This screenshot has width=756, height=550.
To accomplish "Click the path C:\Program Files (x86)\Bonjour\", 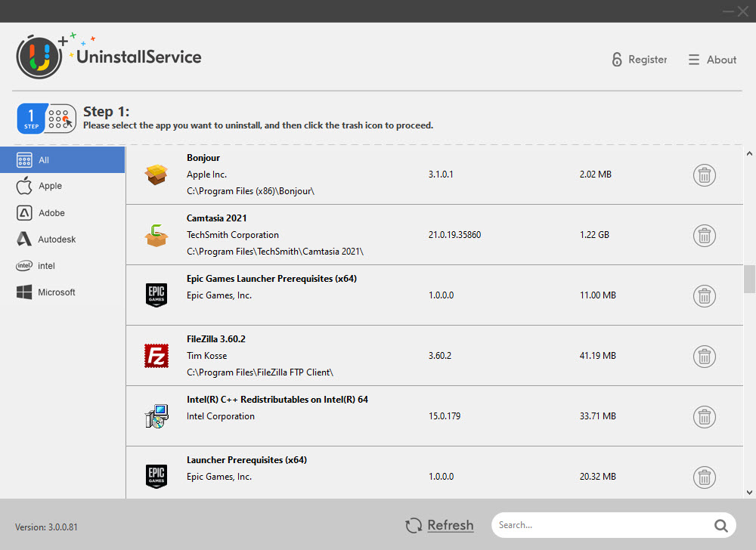I will point(250,191).
